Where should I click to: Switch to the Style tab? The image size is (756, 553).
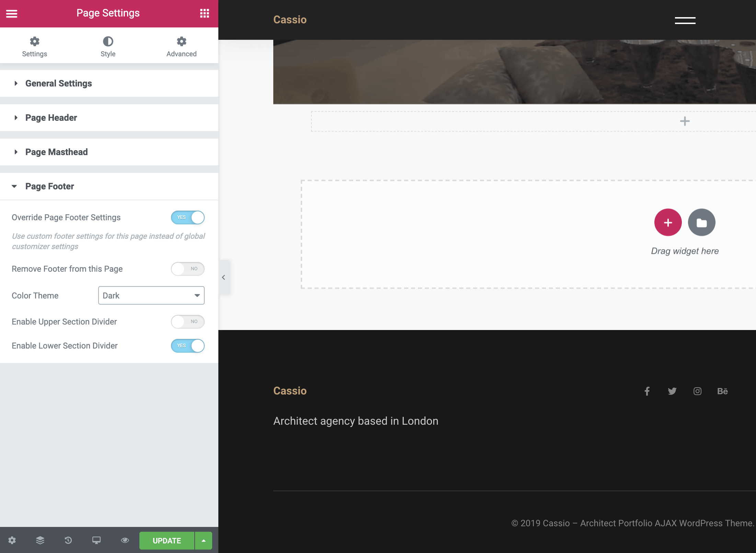(x=108, y=46)
